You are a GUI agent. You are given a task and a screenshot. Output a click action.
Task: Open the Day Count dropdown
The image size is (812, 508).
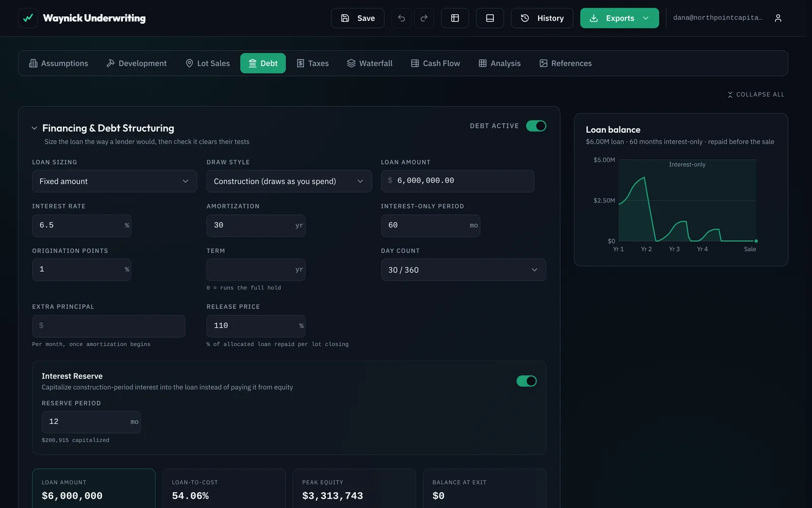coord(463,270)
